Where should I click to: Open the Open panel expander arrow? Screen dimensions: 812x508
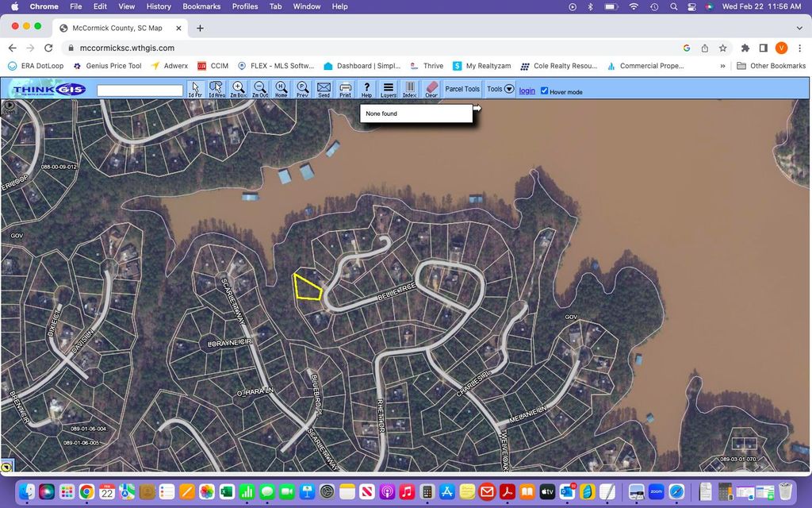click(x=10, y=105)
